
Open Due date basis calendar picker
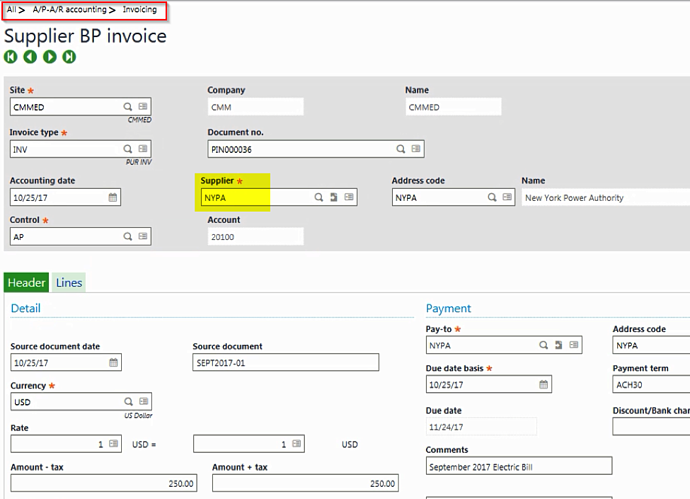click(543, 385)
